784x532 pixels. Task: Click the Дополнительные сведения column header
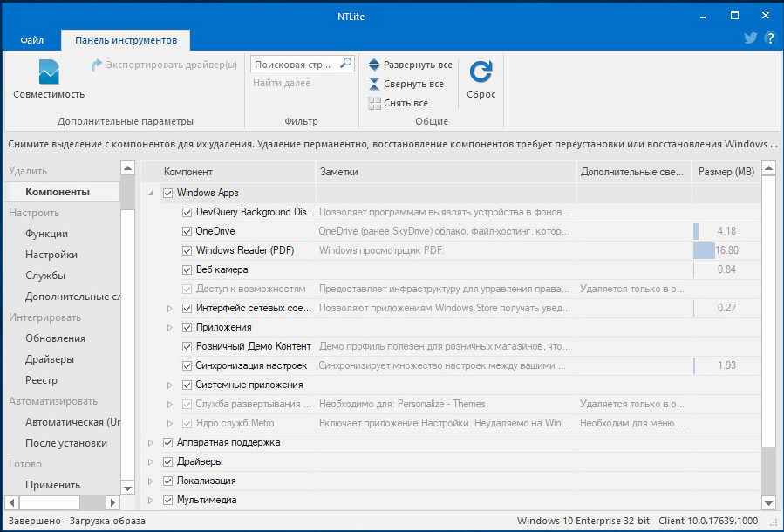pos(634,172)
